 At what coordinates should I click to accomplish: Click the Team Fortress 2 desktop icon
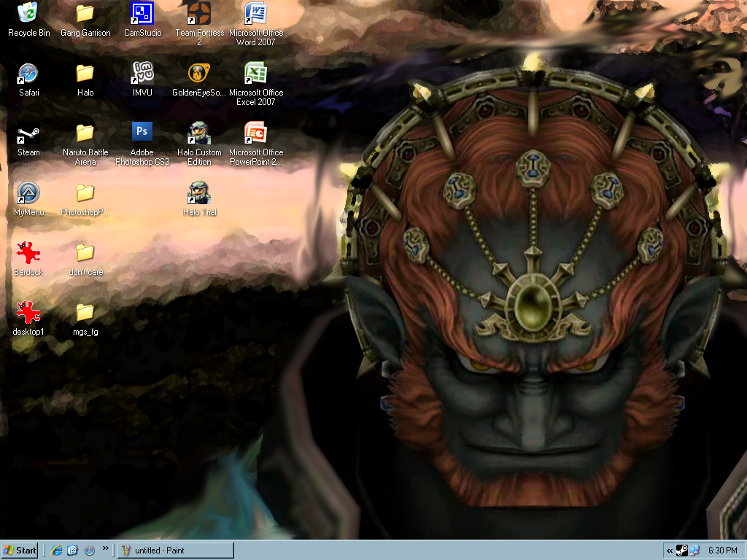[199, 14]
